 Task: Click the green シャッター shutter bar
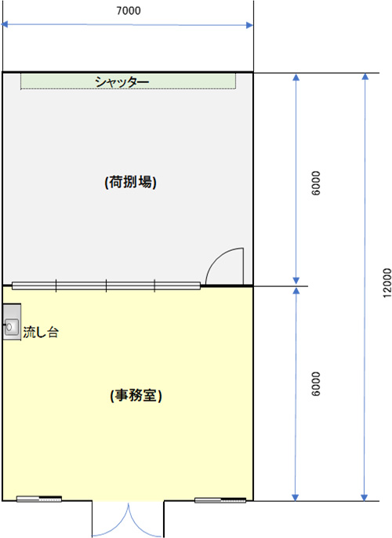click(129, 81)
